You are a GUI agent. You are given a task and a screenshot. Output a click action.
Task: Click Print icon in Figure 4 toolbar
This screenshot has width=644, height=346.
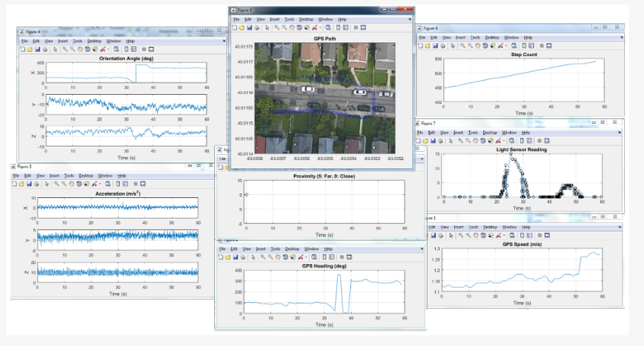coord(45,49)
